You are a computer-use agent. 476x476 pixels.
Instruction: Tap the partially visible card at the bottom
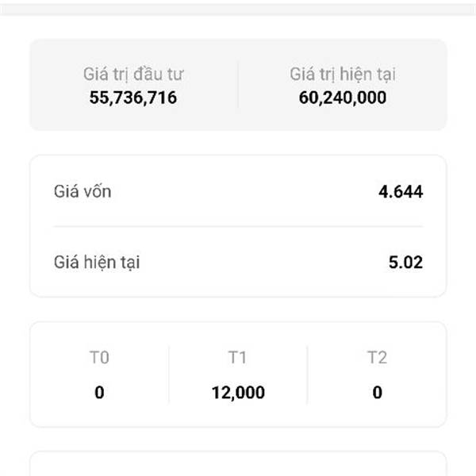tap(238, 464)
